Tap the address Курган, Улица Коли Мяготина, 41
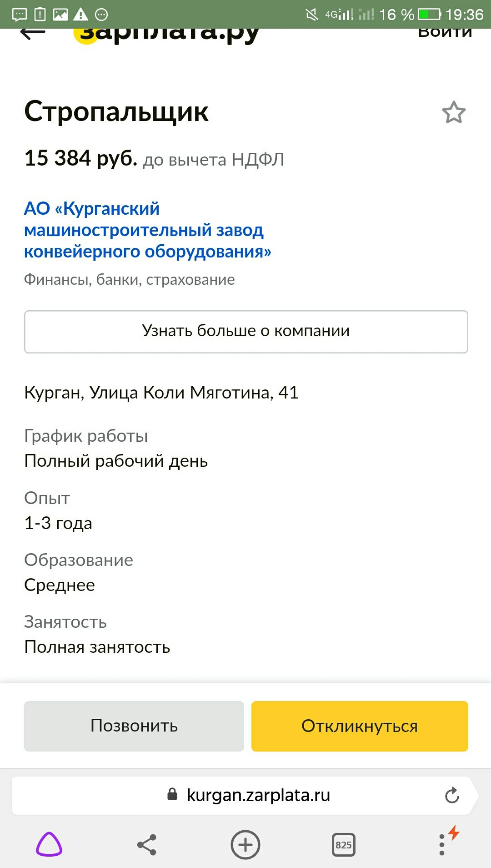 coord(161,392)
